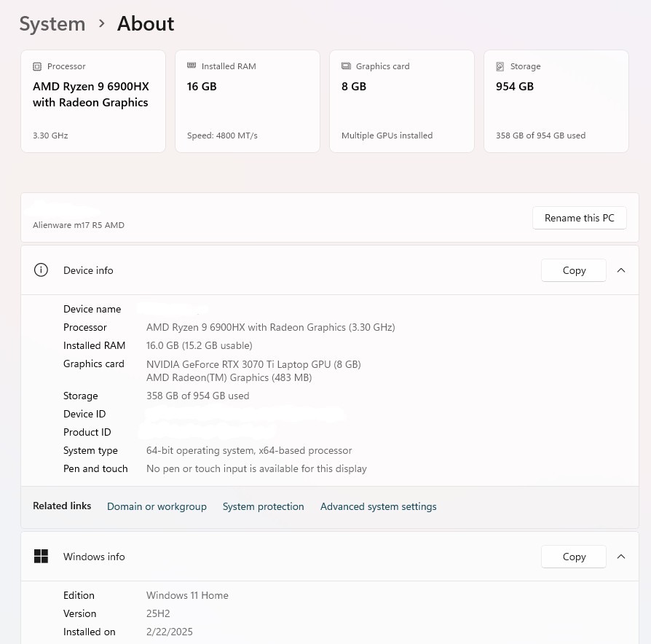
Task: Click the Graphics card icon
Action: (346, 66)
